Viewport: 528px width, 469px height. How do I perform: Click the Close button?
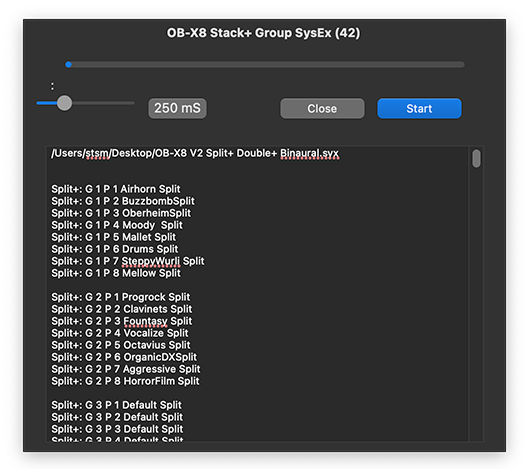coord(322,108)
